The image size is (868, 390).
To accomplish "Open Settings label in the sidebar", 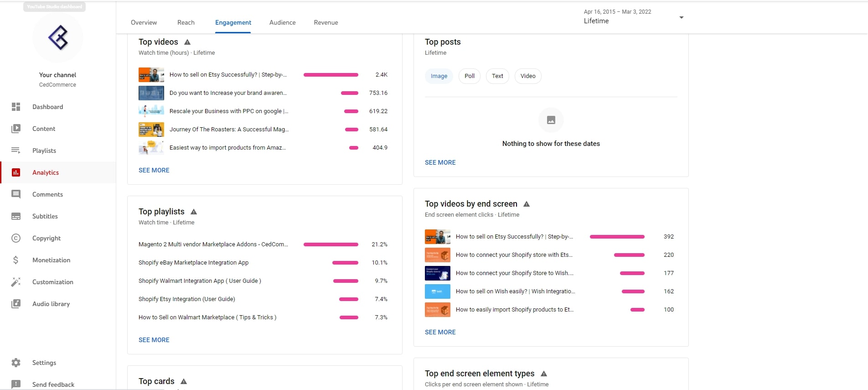I will [44, 363].
